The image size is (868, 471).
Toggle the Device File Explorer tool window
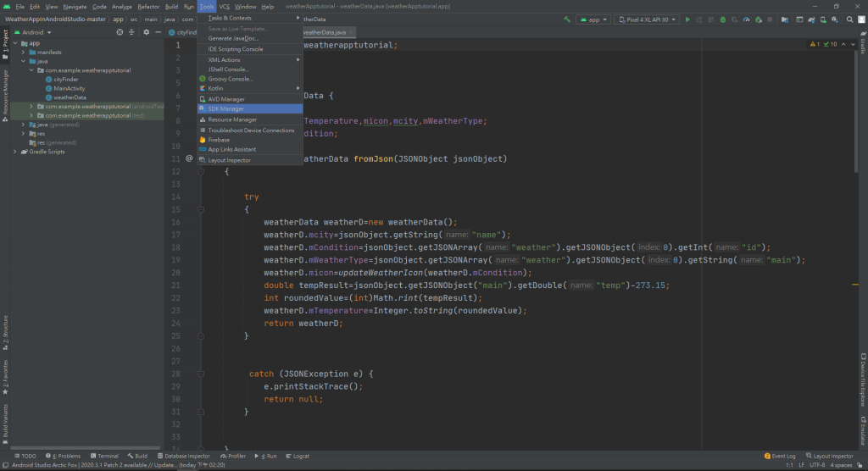[863, 380]
